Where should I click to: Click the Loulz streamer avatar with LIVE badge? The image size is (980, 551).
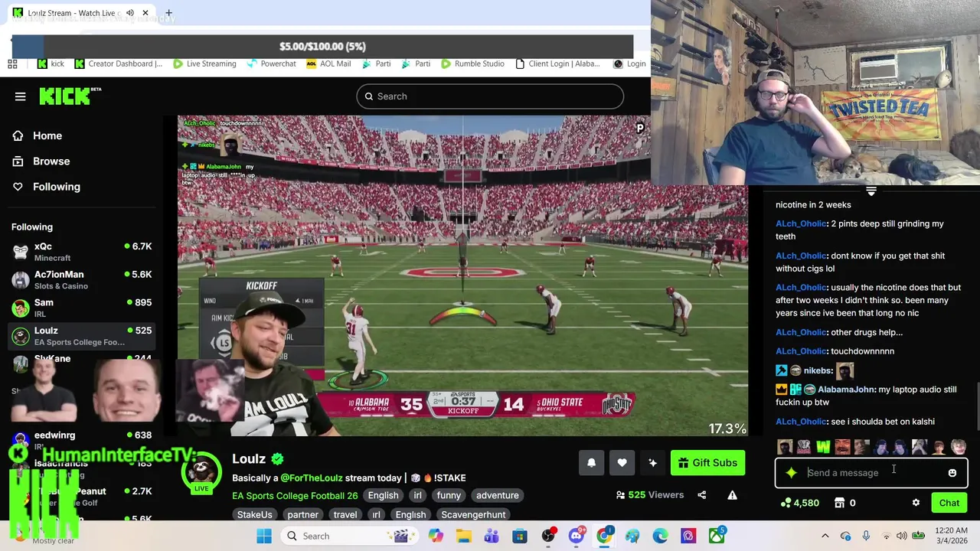coord(201,473)
